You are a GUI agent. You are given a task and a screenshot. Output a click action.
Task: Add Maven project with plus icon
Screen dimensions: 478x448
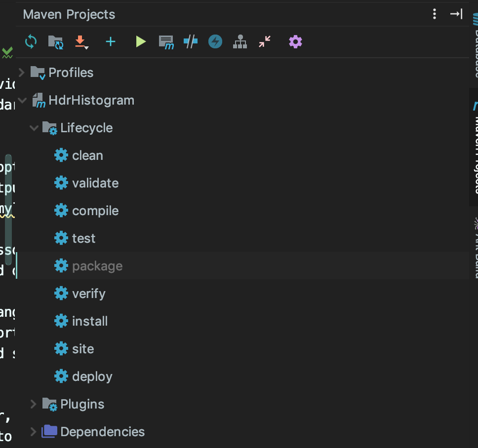pyautogui.click(x=110, y=42)
